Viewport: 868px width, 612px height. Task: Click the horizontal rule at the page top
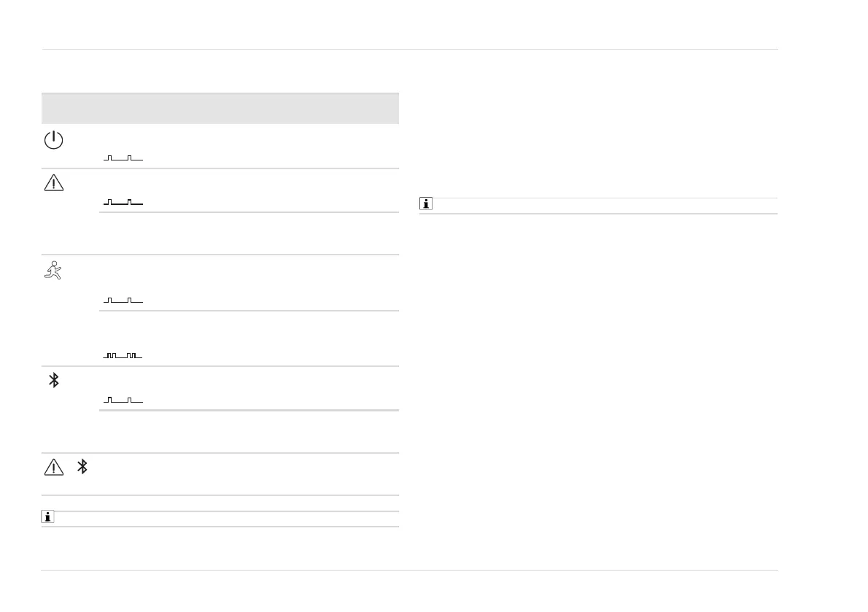point(410,50)
